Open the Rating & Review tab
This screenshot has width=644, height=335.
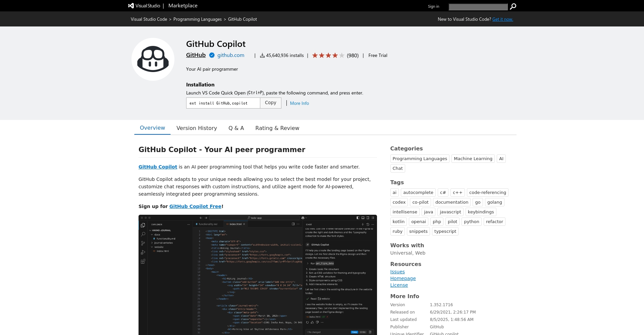(x=277, y=128)
